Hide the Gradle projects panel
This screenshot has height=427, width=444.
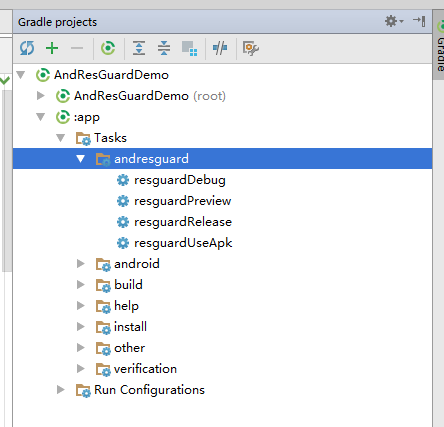pyautogui.click(x=419, y=21)
